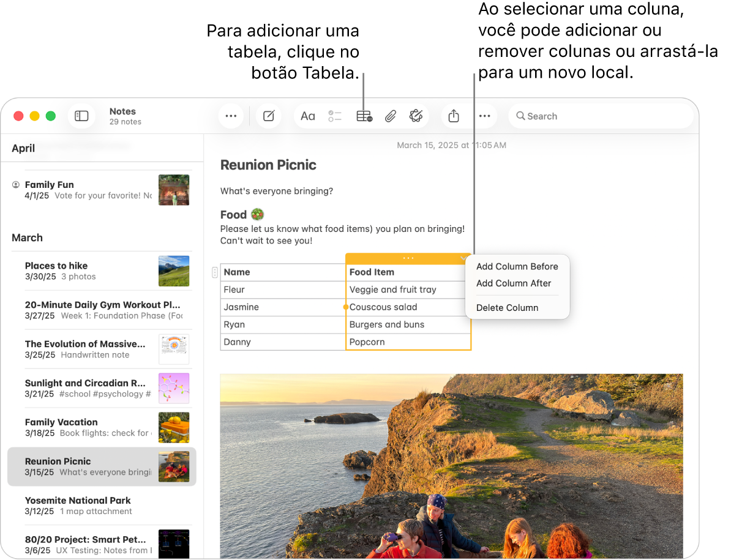Click the Notes 29 notes title

tap(125, 116)
